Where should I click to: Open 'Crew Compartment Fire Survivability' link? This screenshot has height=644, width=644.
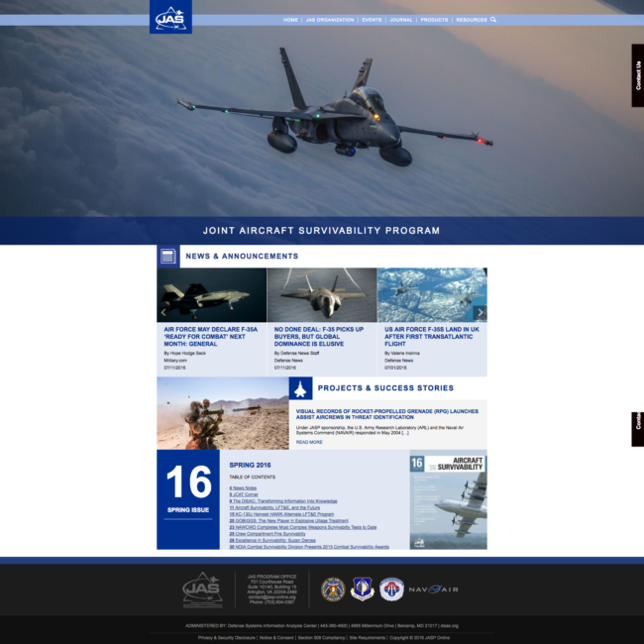pyautogui.click(x=268, y=534)
